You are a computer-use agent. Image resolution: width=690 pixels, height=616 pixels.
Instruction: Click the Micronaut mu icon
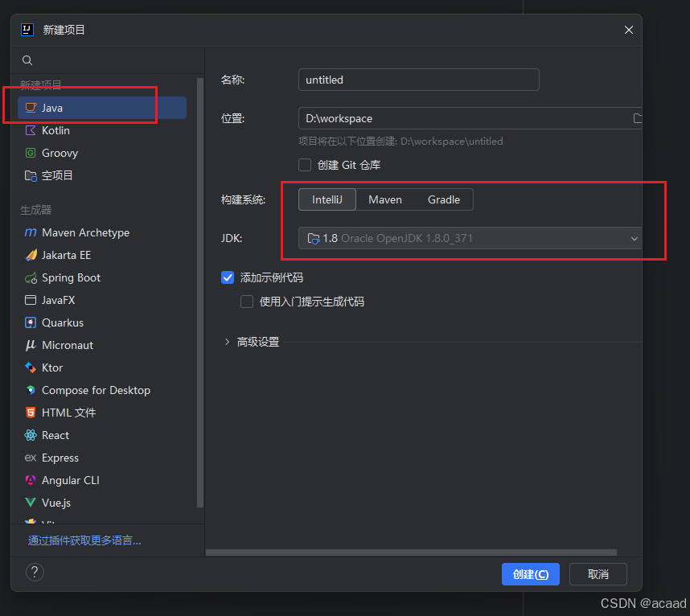point(31,346)
